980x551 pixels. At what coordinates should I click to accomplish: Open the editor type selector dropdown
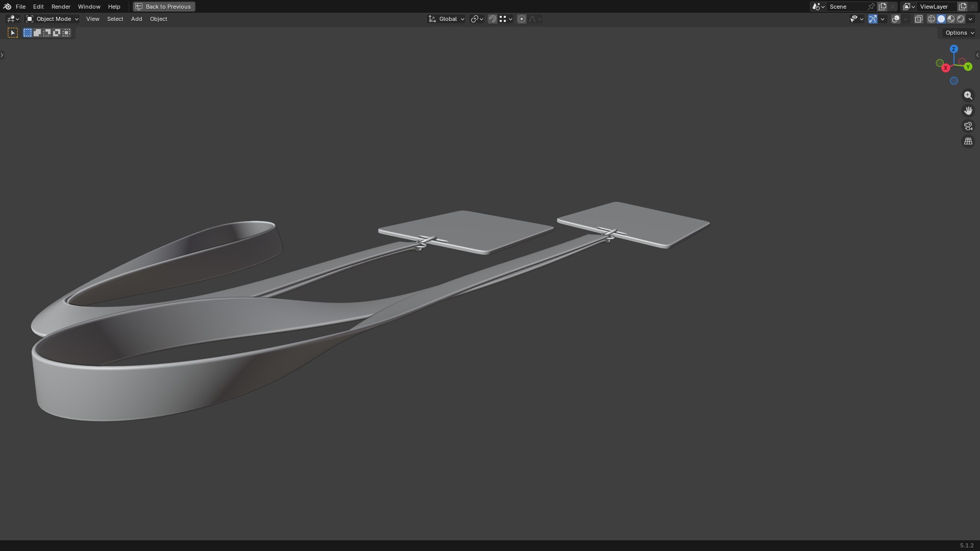[x=13, y=19]
